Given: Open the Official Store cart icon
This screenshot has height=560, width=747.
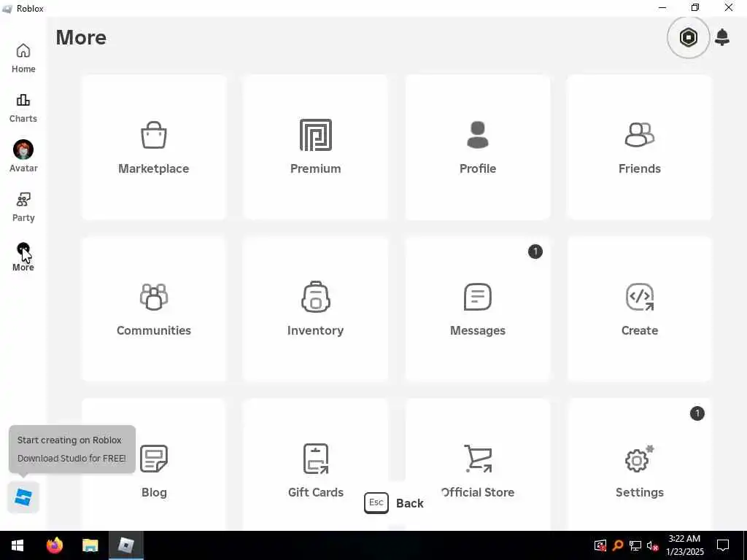Looking at the screenshot, I should coord(478,459).
